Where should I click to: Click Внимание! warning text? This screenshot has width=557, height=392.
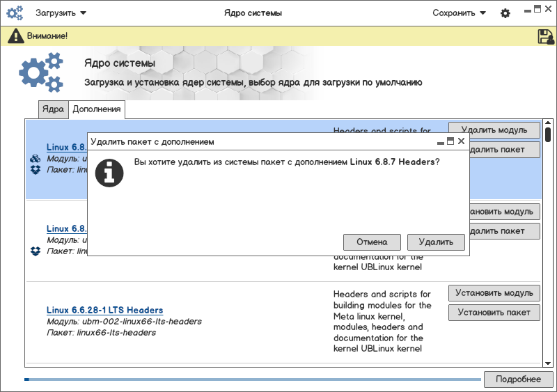click(x=47, y=36)
